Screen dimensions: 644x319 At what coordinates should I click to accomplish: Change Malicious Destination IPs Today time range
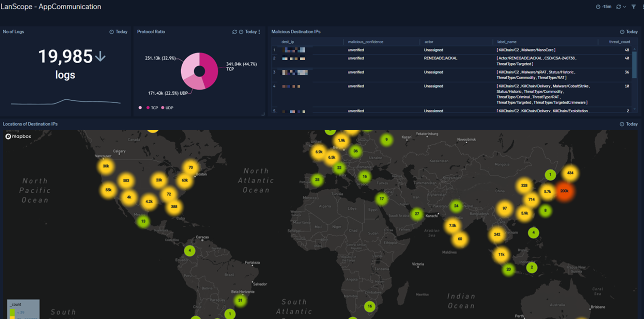(629, 32)
